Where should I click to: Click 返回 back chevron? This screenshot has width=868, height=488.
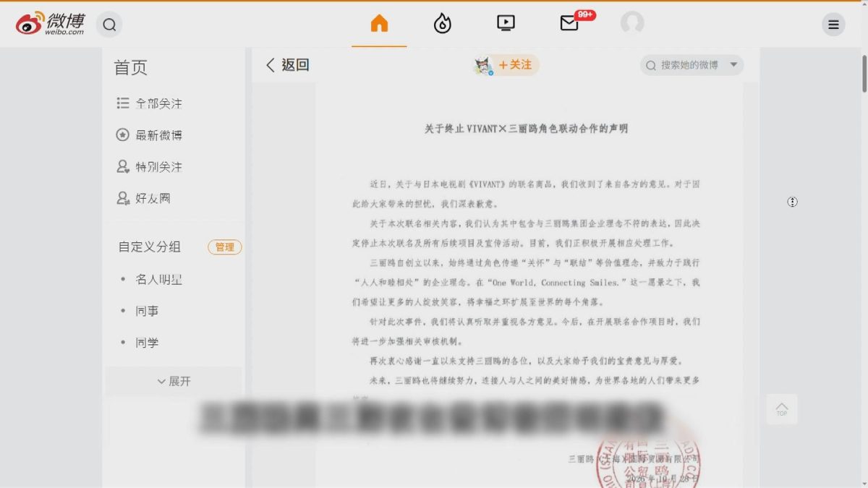point(288,65)
